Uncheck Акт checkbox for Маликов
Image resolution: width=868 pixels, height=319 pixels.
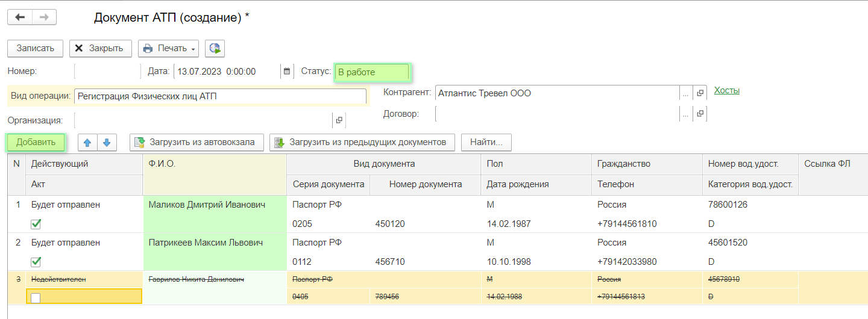pos(36,224)
